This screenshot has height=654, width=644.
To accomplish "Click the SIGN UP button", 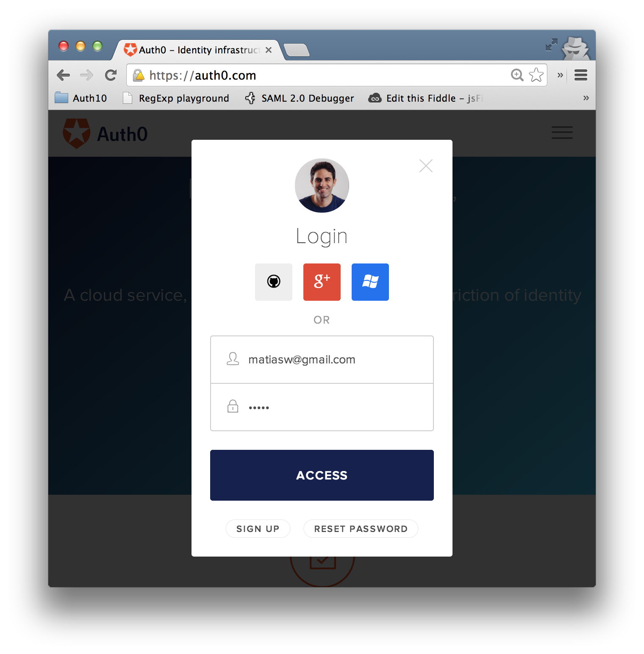I will (x=258, y=529).
